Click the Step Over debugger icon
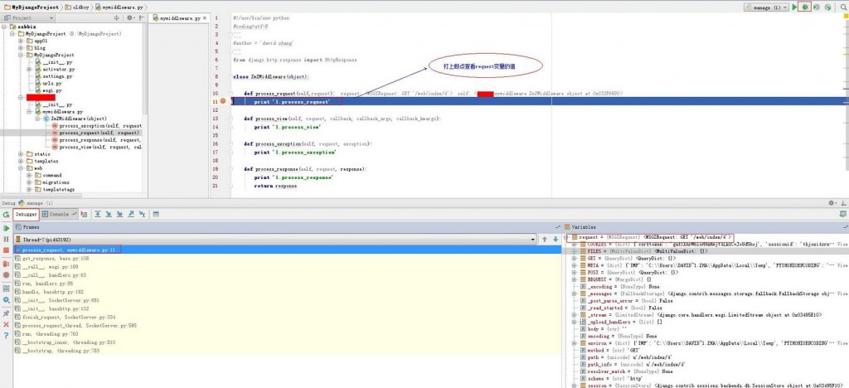 [98, 214]
